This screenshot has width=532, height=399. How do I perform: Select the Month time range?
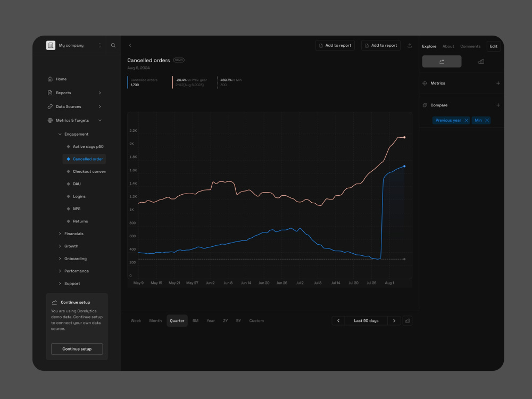point(155,321)
